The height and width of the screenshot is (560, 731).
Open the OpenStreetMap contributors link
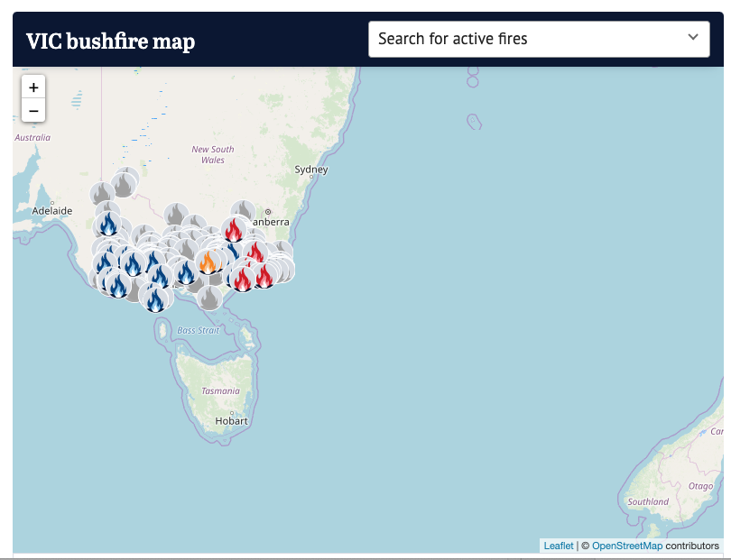(627, 546)
